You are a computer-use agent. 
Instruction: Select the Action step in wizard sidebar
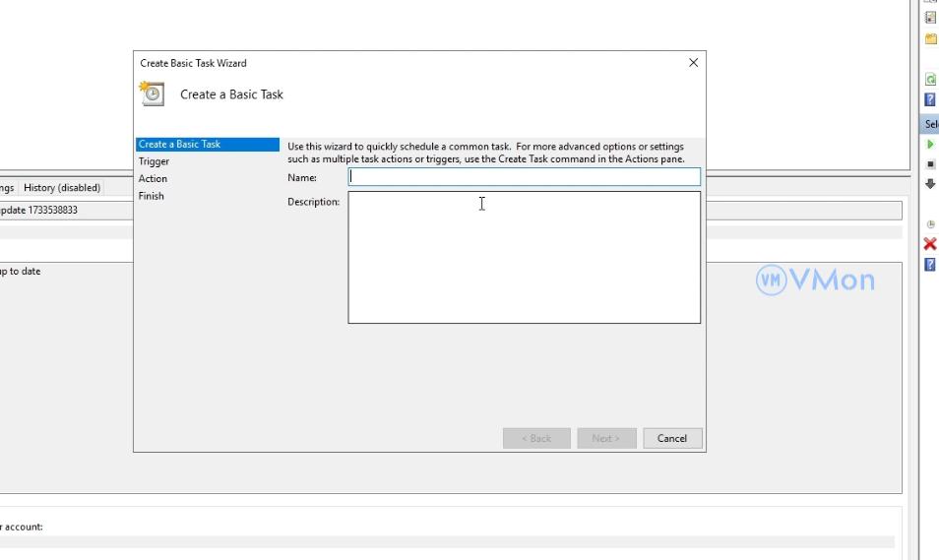[x=153, y=178]
